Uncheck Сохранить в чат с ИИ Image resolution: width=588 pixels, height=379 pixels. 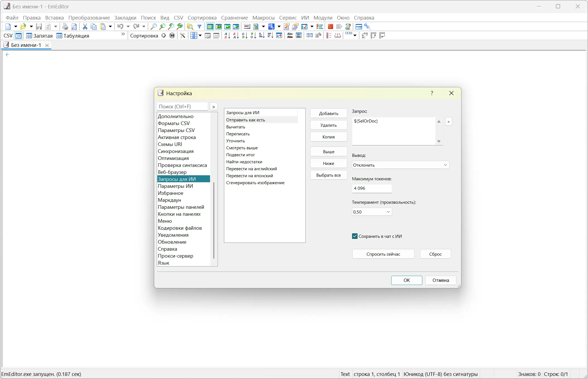[x=355, y=236]
